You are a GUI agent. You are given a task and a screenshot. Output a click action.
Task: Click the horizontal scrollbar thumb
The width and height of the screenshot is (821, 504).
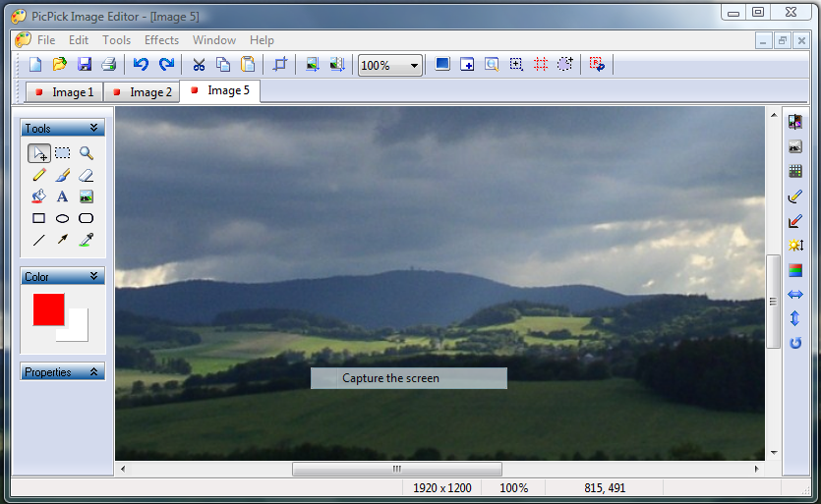(x=397, y=469)
